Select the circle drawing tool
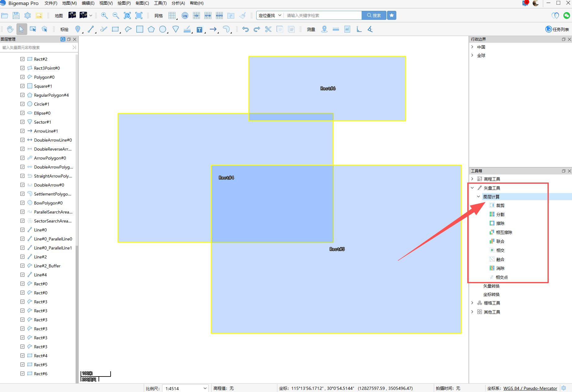Viewport: 572px width, 392px height. coord(163,29)
